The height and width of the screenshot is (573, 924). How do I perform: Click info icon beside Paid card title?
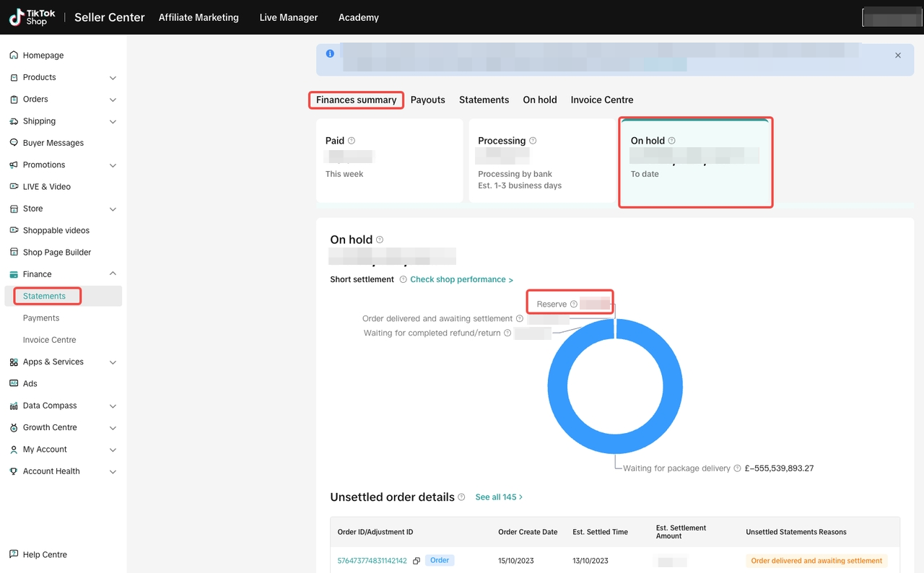[352, 141]
